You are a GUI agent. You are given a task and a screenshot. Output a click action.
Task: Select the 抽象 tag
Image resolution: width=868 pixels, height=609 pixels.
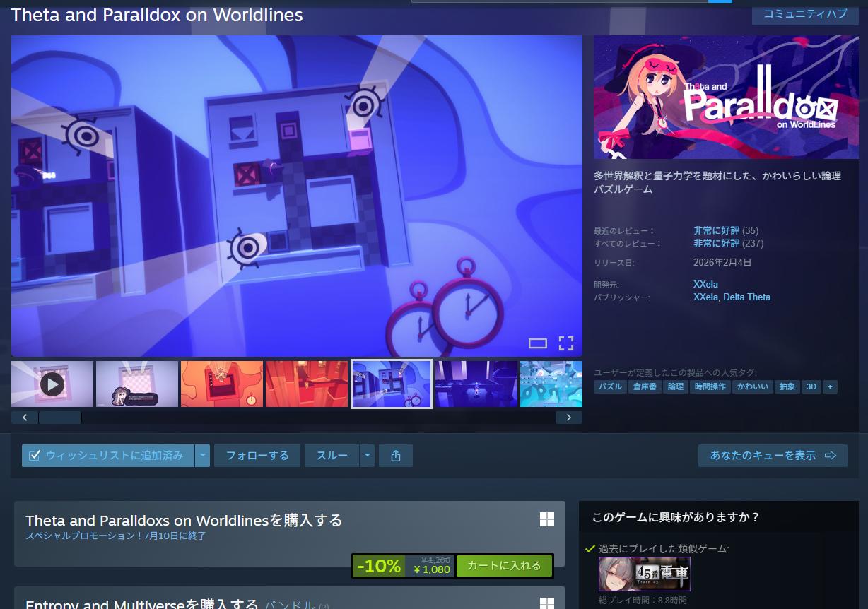787,386
